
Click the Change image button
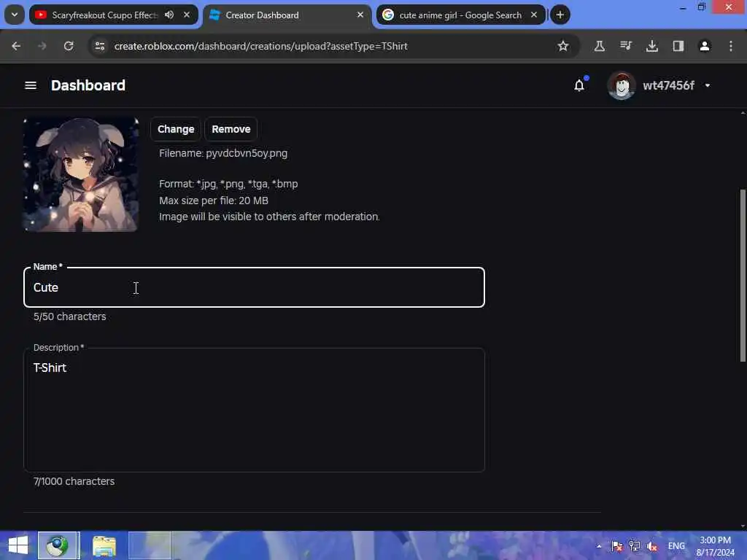coord(176,129)
